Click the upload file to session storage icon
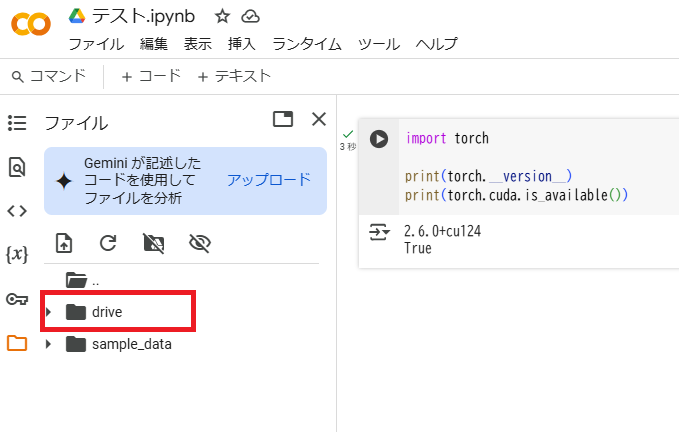The height and width of the screenshot is (432, 679). (64, 242)
